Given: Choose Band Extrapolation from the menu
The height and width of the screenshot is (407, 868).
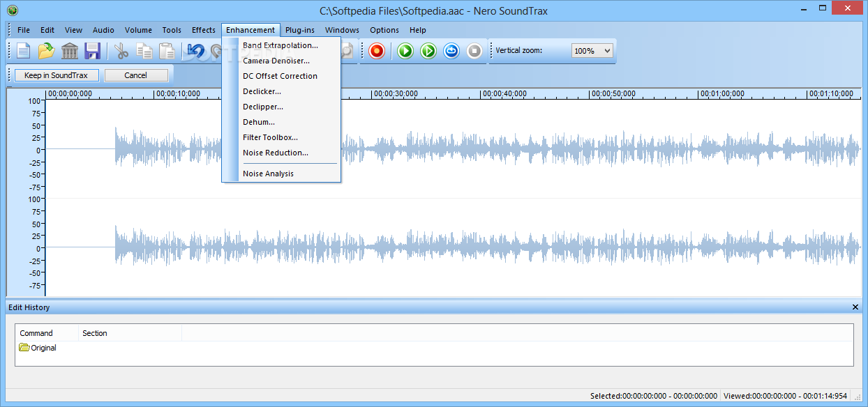Looking at the screenshot, I should [281, 45].
